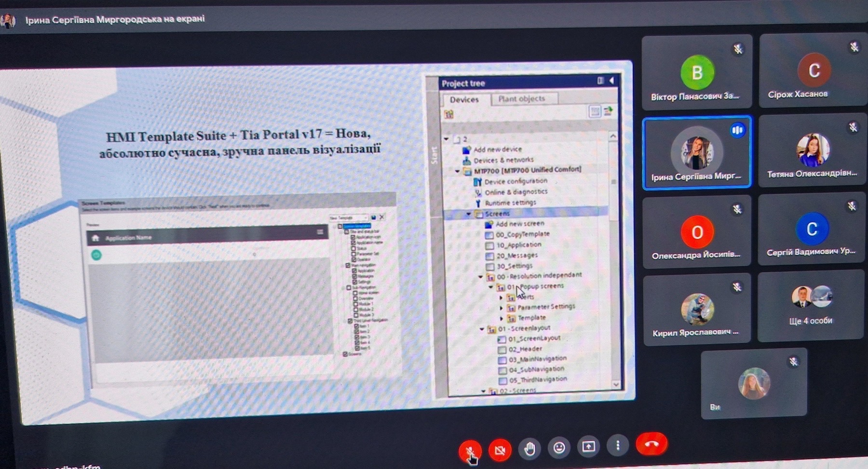Open the three-dot more options menu
Image resolution: width=868 pixels, height=469 pixels.
click(x=618, y=445)
